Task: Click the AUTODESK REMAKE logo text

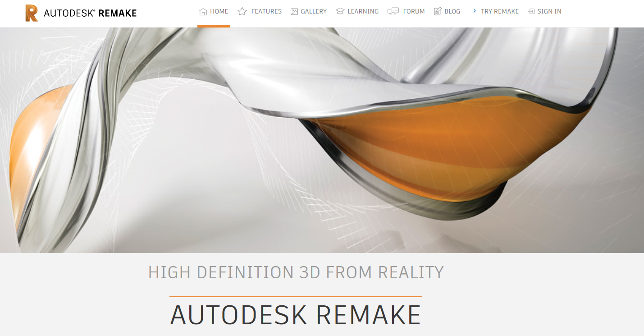Action: (x=90, y=14)
